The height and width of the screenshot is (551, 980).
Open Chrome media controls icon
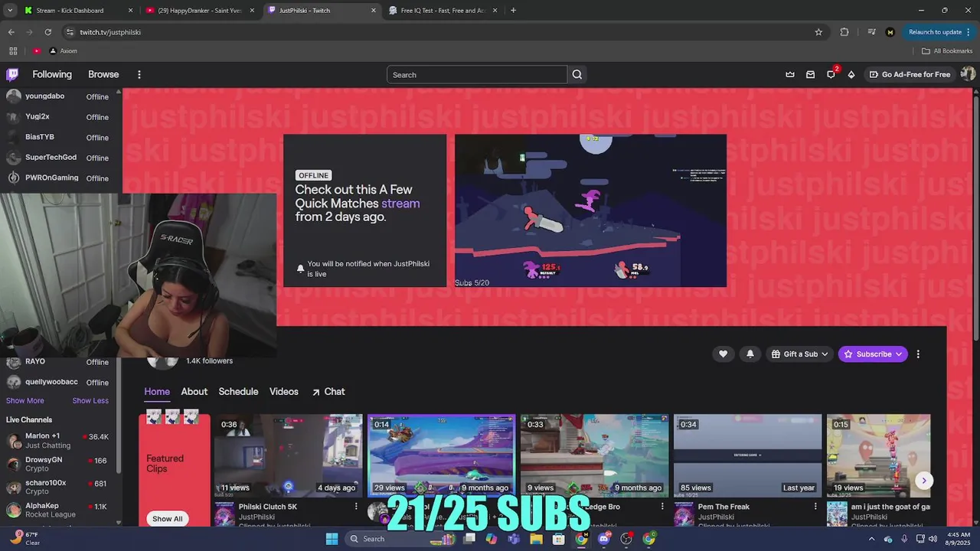(871, 32)
